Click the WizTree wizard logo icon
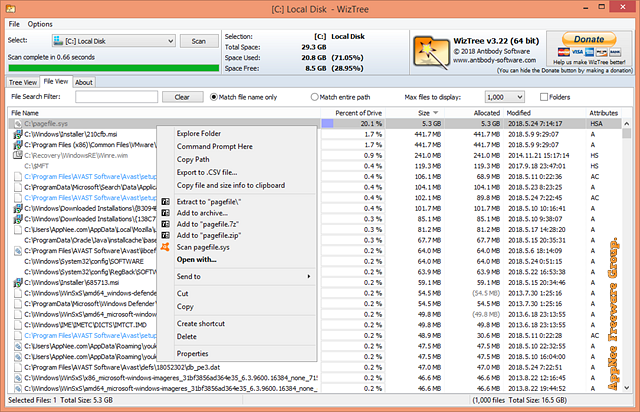The width and height of the screenshot is (640, 412). click(x=430, y=47)
